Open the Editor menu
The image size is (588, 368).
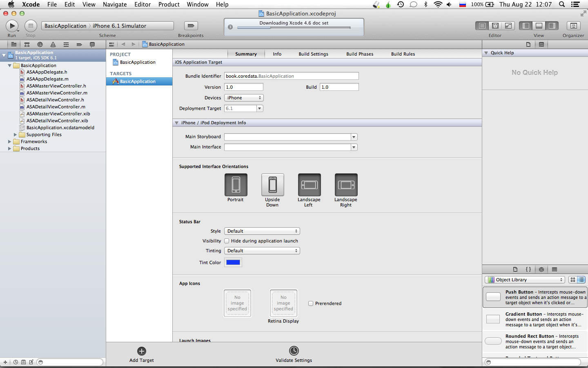143,4
